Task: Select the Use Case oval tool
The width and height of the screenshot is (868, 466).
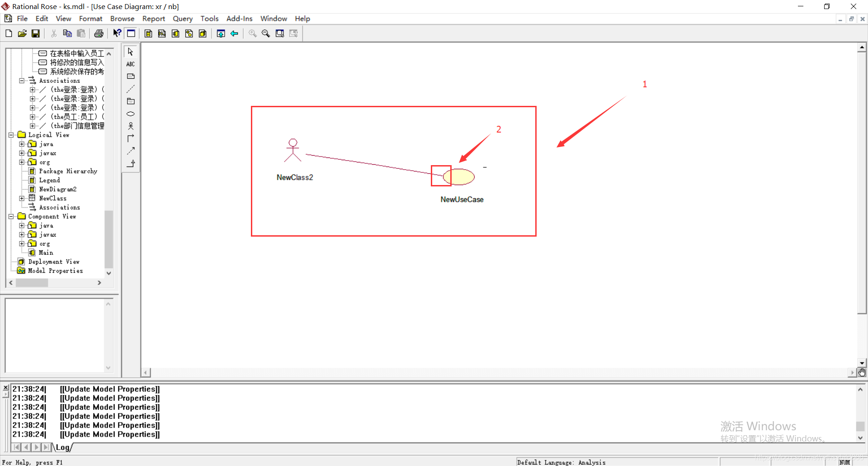Action: [131, 114]
